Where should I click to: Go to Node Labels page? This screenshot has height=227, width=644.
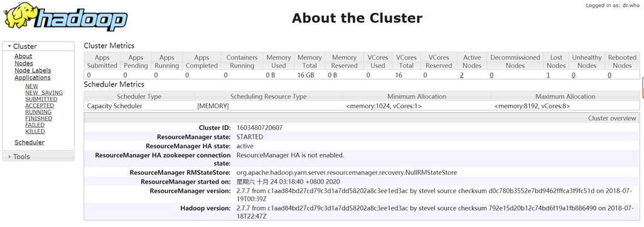[x=33, y=70]
